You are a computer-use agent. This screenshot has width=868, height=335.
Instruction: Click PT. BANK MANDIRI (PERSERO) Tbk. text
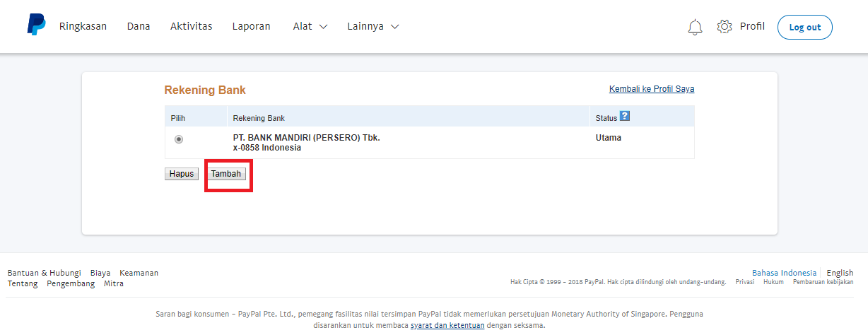pyautogui.click(x=307, y=138)
